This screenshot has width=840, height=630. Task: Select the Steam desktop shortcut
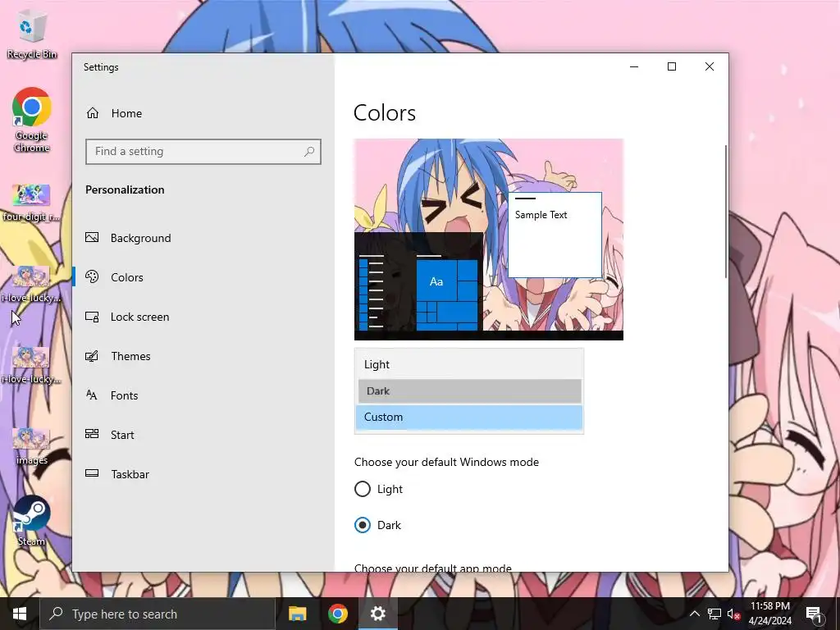point(32,521)
